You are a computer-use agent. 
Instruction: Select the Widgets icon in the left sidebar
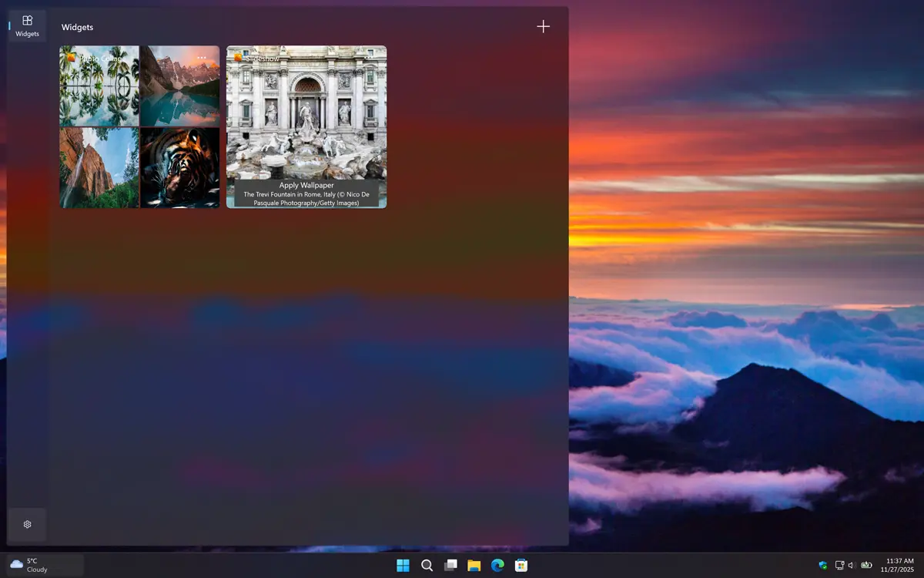[x=27, y=26]
